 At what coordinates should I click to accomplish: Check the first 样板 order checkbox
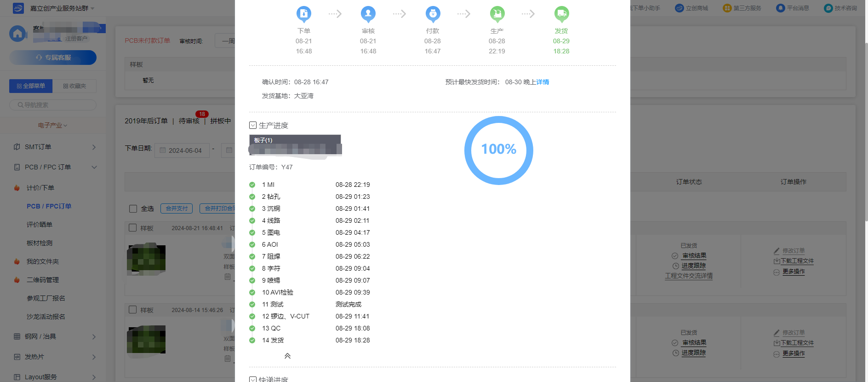(x=133, y=228)
